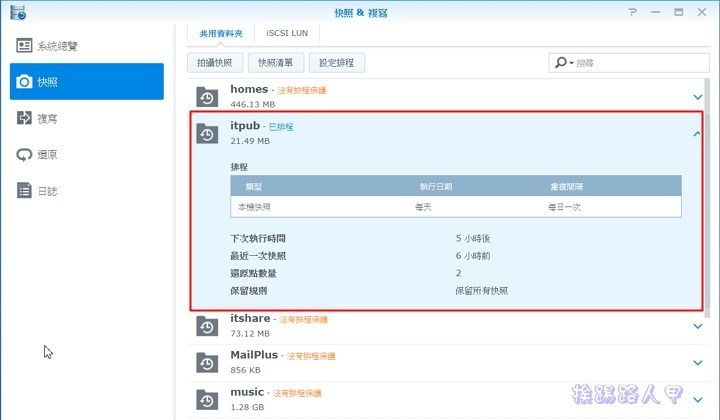The width and height of the screenshot is (720, 420).
Task: Click the 還原點數量 label
Action: (253, 274)
